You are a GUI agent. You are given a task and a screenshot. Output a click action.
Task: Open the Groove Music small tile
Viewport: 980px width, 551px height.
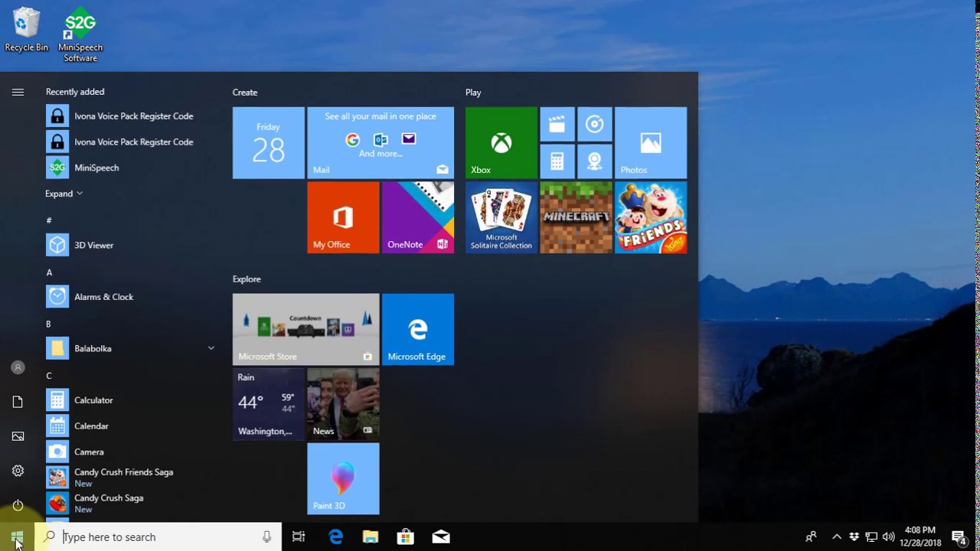[x=595, y=124]
